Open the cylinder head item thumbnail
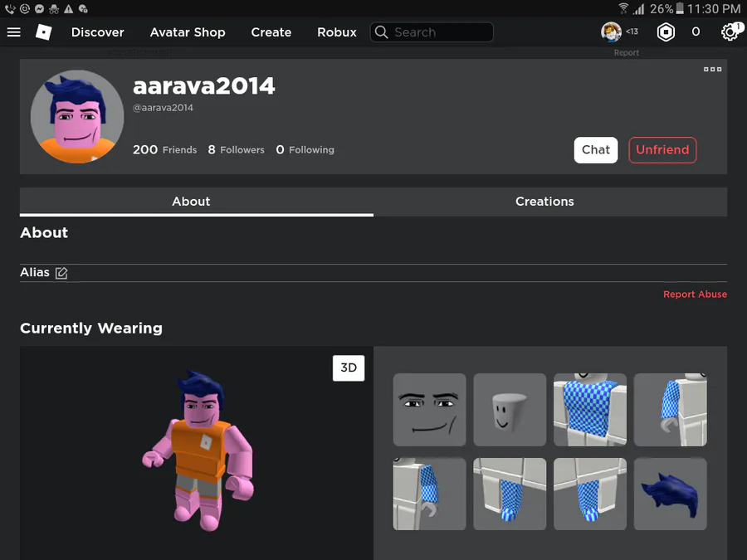 point(510,410)
